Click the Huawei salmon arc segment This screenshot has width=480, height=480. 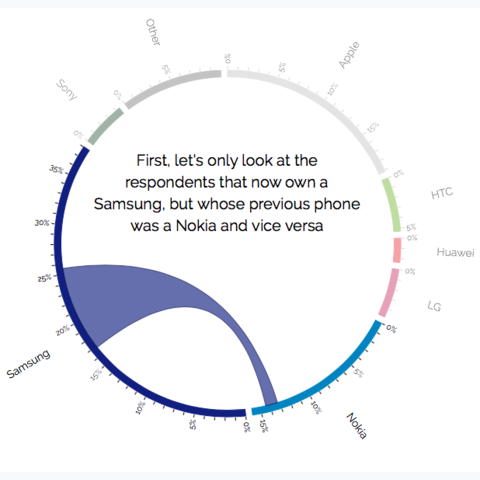click(x=397, y=250)
